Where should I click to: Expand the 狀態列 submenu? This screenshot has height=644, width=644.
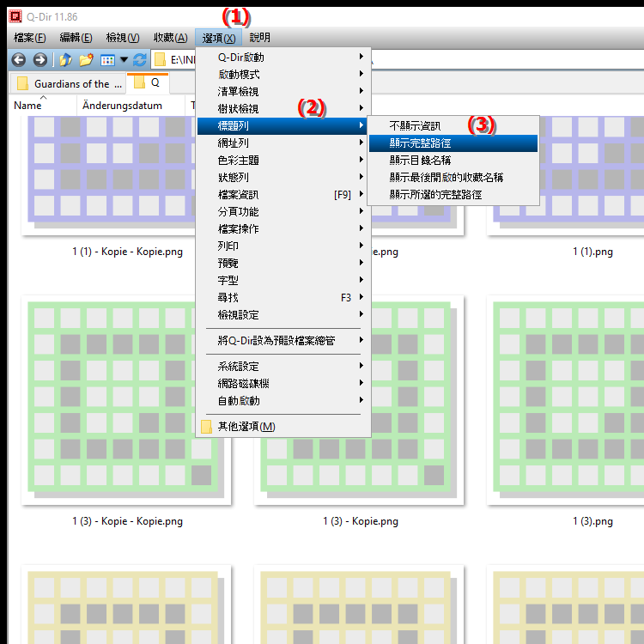click(x=283, y=178)
